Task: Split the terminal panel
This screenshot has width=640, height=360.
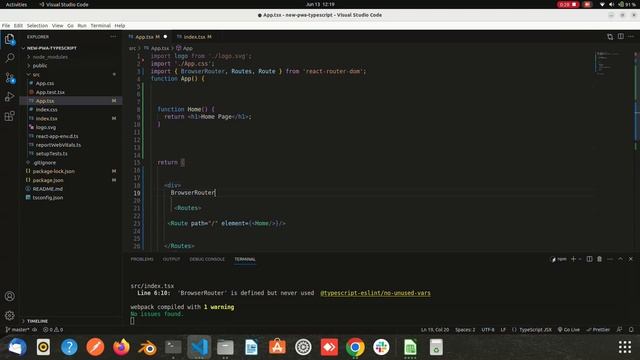Action: click(589, 259)
